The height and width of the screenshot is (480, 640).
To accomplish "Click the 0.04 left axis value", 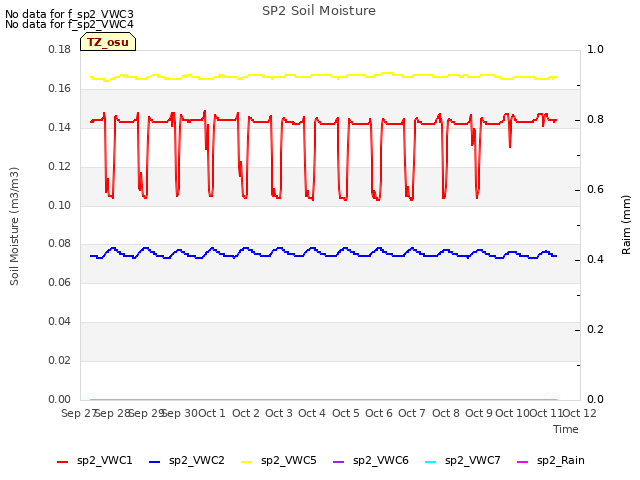I will coord(60,322).
